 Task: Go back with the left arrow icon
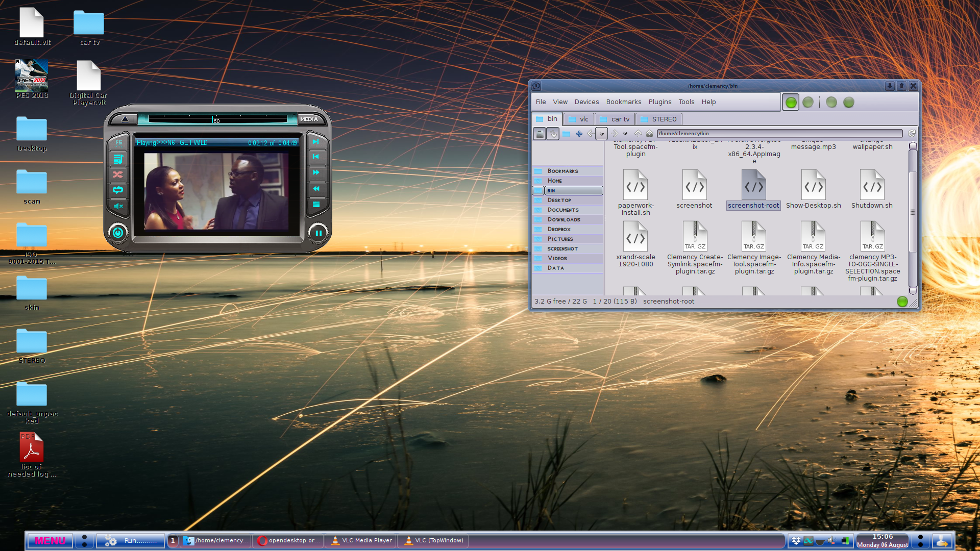click(x=591, y=134)
